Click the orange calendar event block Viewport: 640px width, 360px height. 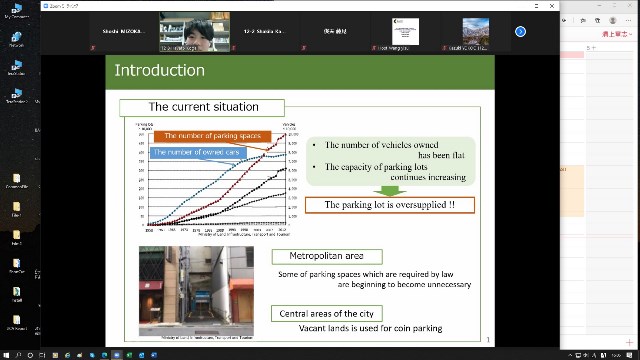click(572, 191)
